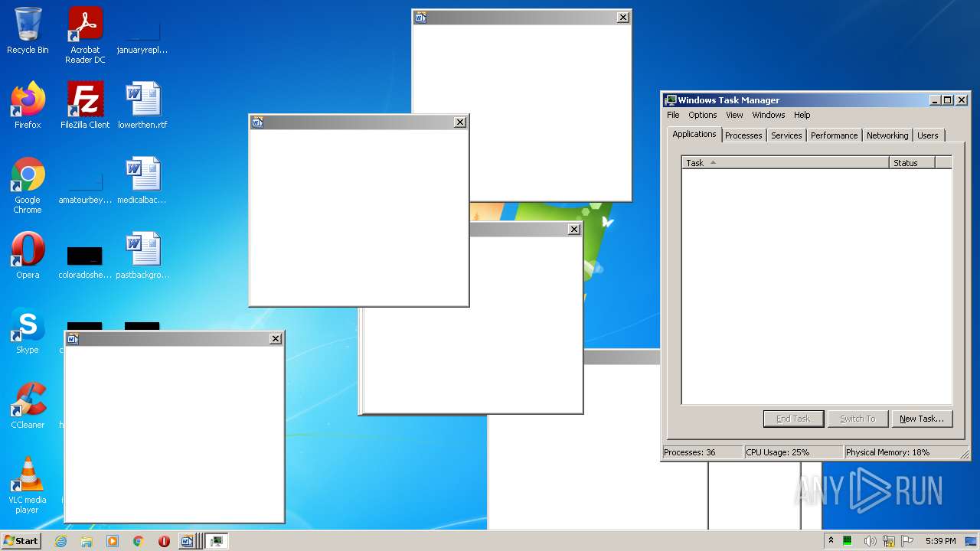This screenshot has width=980, height=551.
Task: Close the center-lower blank Word window
Action: coord(574,229)
